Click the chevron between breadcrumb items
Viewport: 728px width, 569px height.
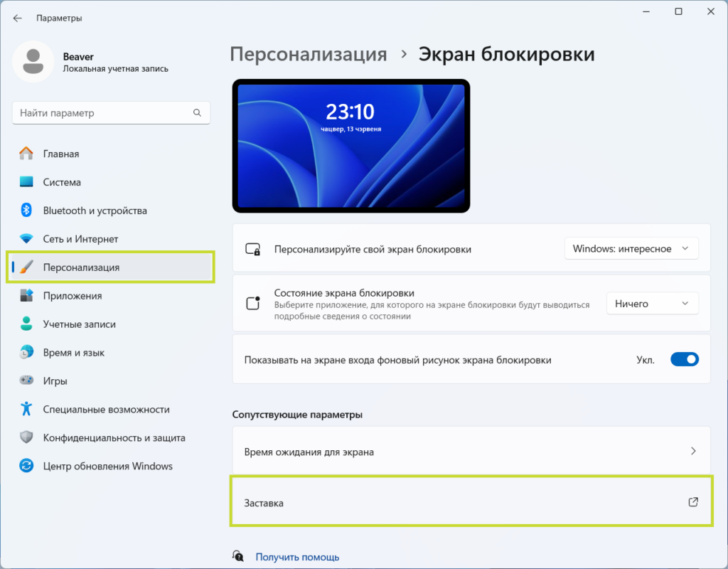pyautogui.click(x=404, y=54)
